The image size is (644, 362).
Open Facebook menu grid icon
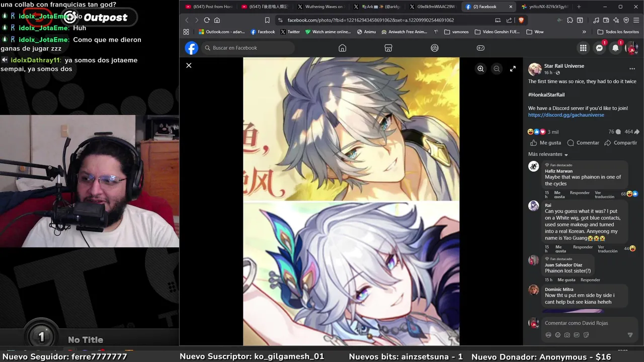click(x=583, y=48)
